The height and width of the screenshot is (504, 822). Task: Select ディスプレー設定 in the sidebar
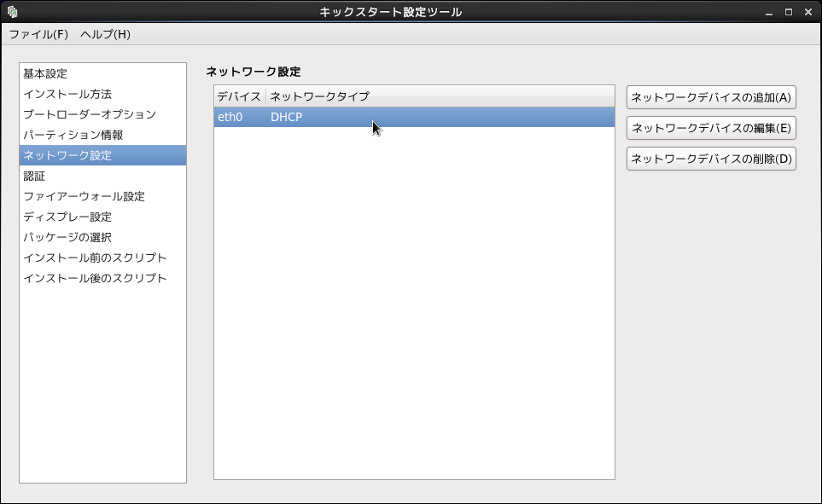(67, 217)
